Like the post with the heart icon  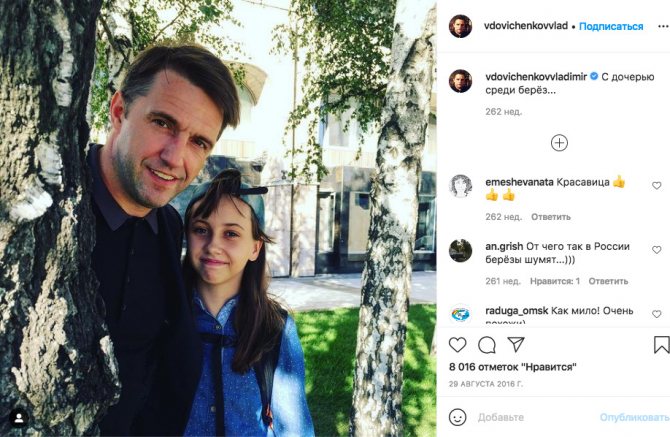(457, 345)
